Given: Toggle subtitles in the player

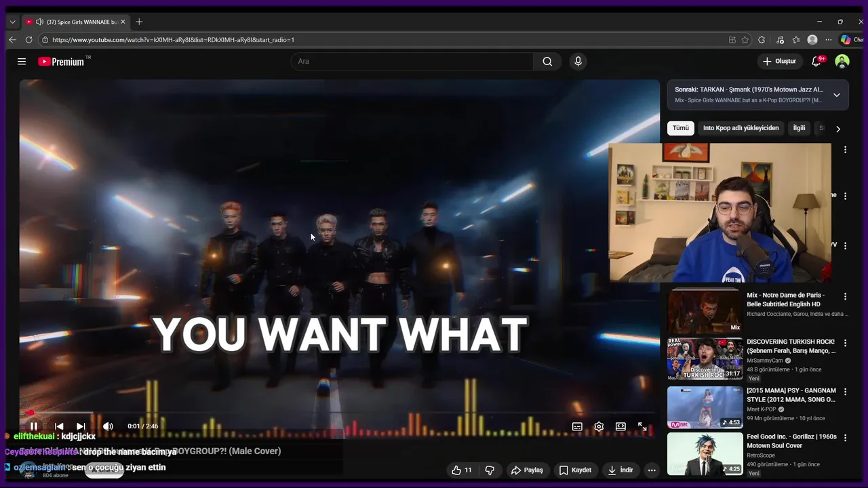Looking at the screenshot, I should pos(577,426).
